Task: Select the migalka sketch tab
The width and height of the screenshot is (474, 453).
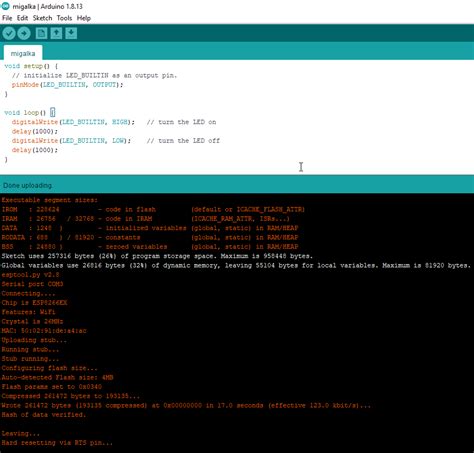Action: point(23,53)
